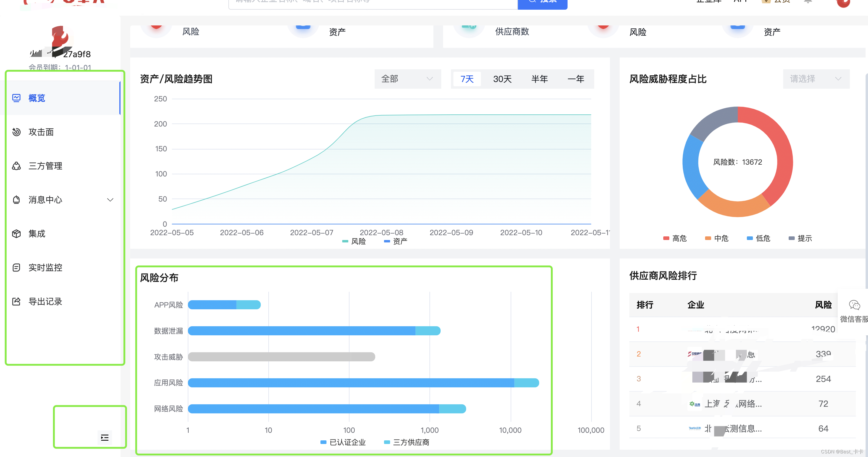Screen dimensions: 868x457
Task: Open the rank 5 supplier entry
Action: pyautogui.click(x=733, y=429)
